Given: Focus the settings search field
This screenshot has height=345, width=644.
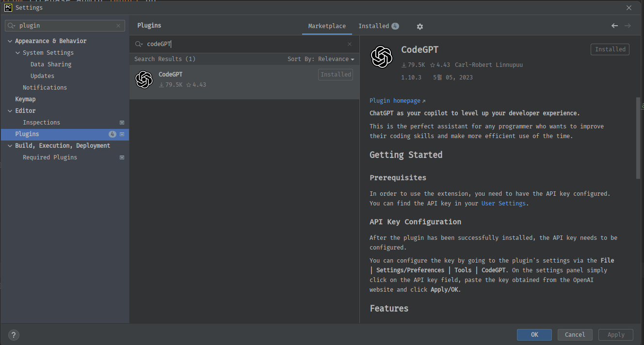Looking at the screenshot, I should [65, 26].
